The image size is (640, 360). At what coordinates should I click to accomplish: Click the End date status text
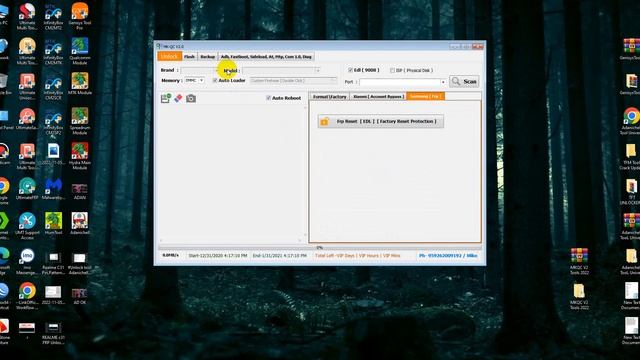280,256
